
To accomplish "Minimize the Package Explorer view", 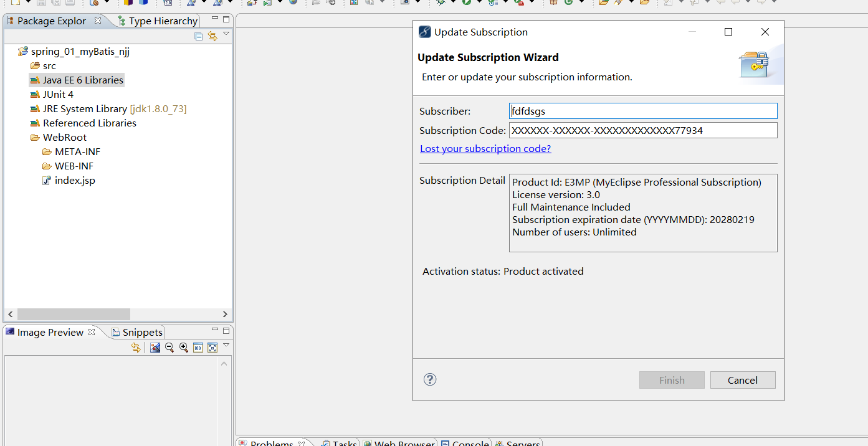I will [x=215, y=19].
